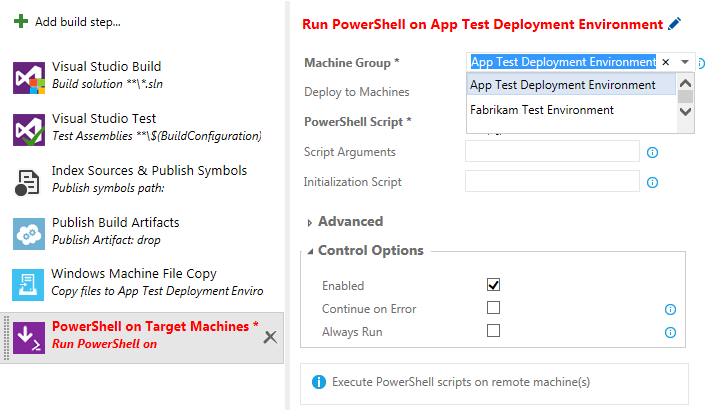Clear the Machine Group selection with X
The height and width of the screenshot is (410, 710).
(666, 62)
